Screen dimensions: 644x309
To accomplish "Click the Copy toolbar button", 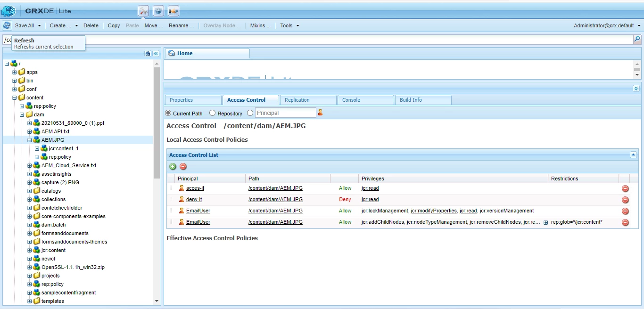I will [x=114, y=25].
